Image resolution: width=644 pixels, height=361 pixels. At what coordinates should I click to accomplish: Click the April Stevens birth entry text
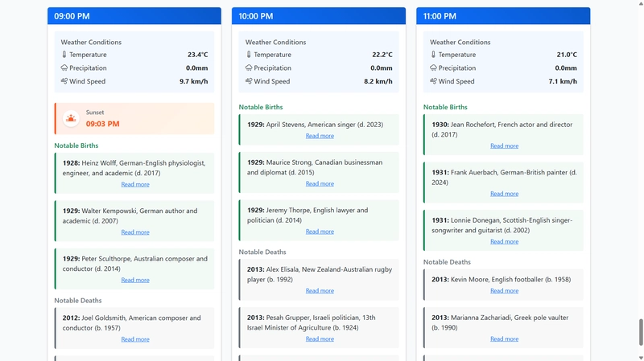[315, 125]
